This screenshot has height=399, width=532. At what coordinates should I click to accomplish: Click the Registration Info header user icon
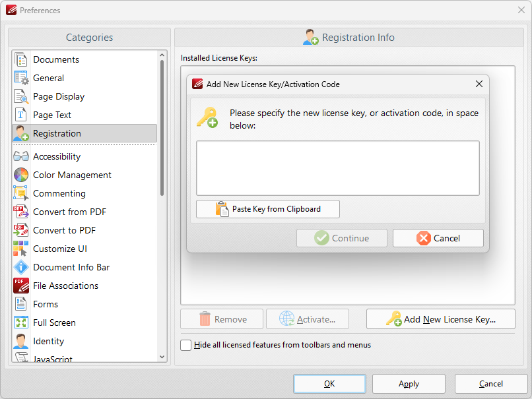310,38
